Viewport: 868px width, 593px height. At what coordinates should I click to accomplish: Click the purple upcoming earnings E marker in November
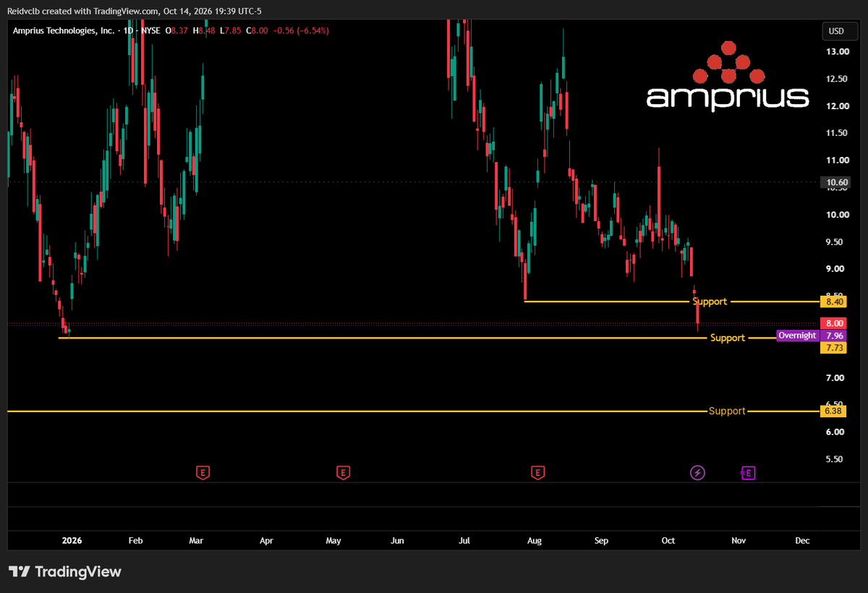pos(748,473)
